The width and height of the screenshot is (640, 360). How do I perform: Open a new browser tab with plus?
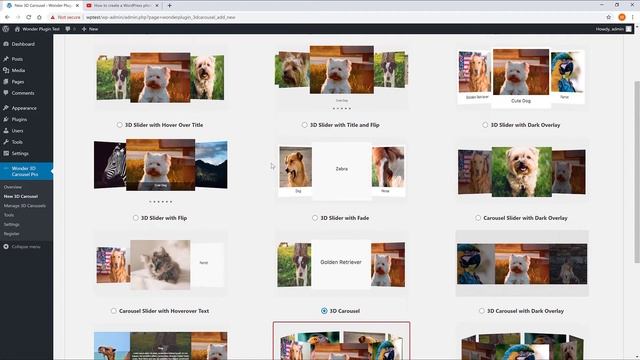tap(169, 6)
